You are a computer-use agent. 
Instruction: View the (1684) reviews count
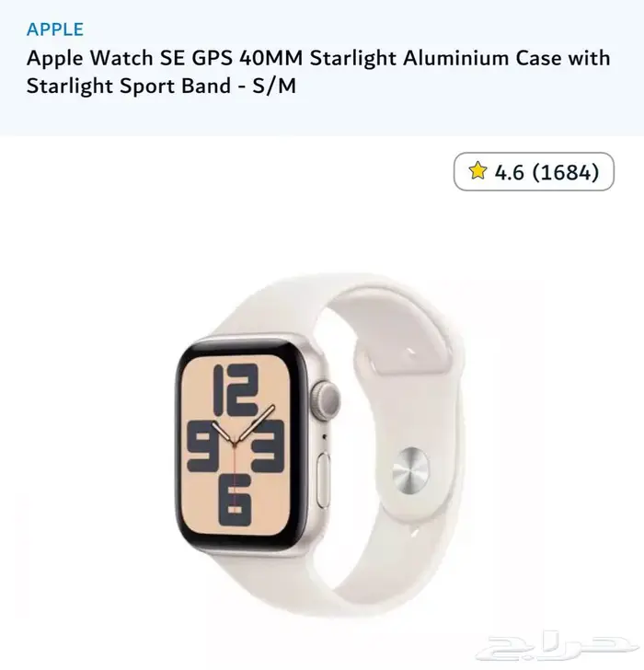(566, 172)
